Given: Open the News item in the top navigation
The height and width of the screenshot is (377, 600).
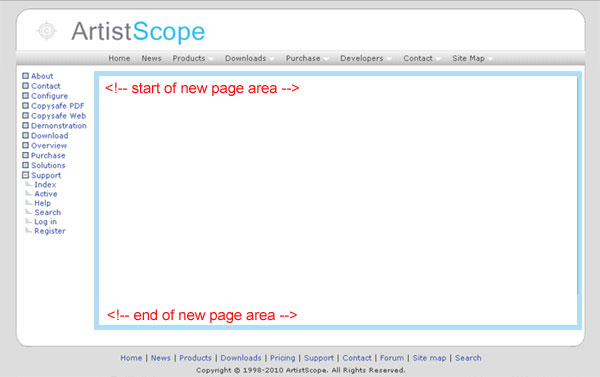Looking at the screenshot, I should [x=151, y=58].
